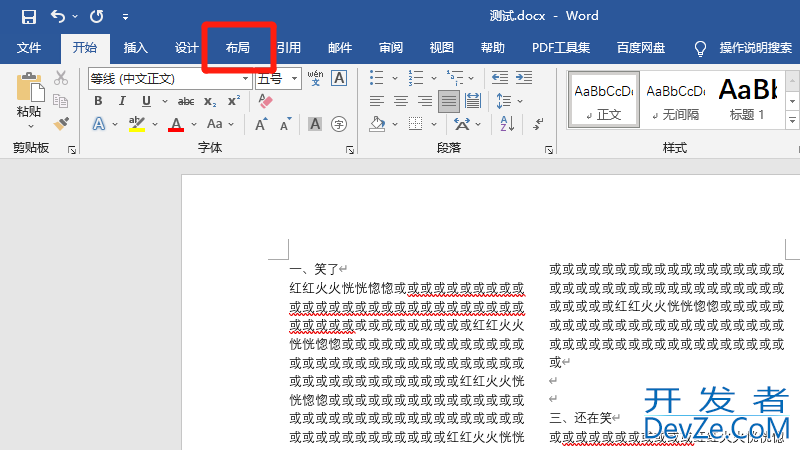Open the 字体 dialog launcher
The height and width of the screenshot is (450, 800).
pyautogui.click(x=349, y=149)
